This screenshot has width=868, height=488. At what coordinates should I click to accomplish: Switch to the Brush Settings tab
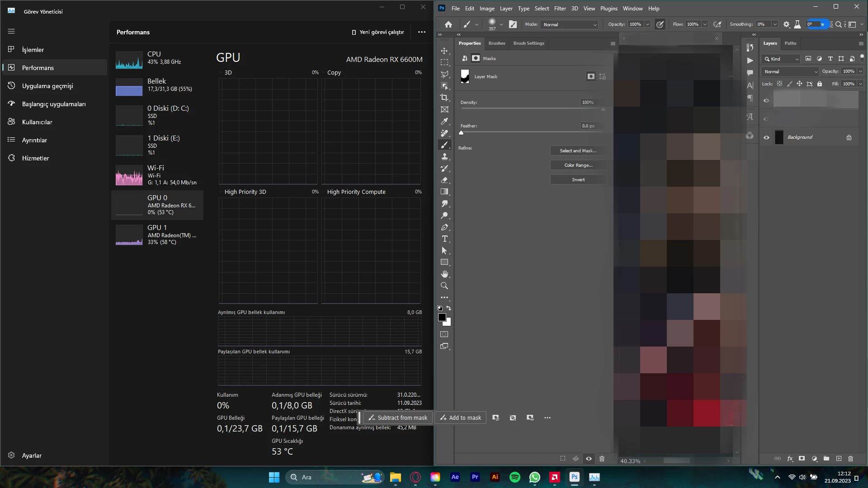[528, 43]
